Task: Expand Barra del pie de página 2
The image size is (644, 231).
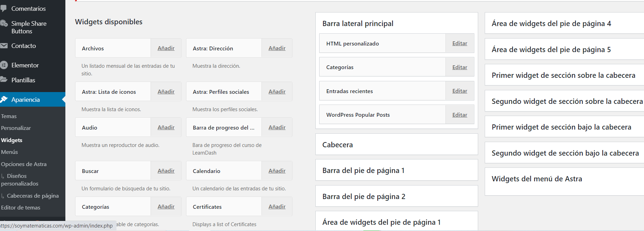Action: pyautogui.click(x=396, y=196)
